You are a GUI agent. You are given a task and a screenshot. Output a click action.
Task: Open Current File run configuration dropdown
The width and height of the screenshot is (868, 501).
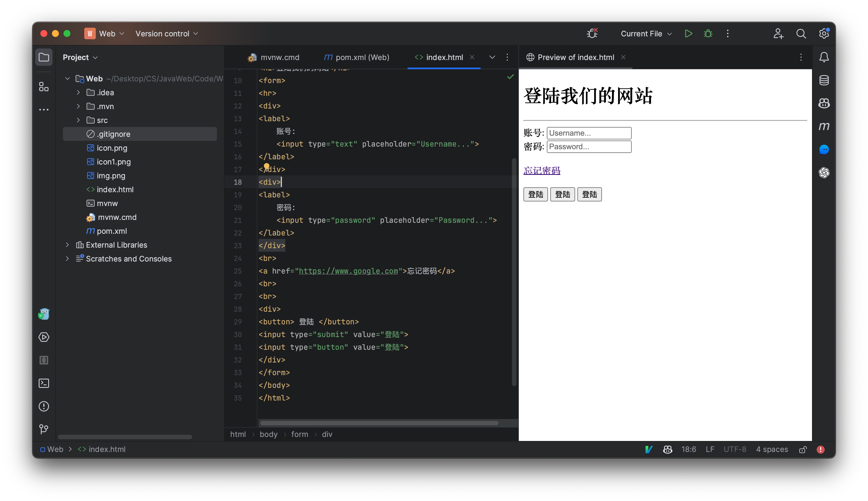pyautogui.click(x=646, y=33)
